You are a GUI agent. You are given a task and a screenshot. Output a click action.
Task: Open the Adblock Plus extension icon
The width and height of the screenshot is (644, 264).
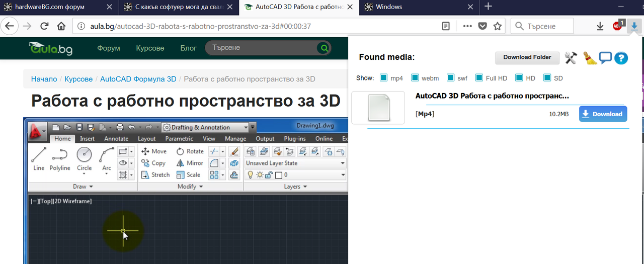click(x=618, y=26)
